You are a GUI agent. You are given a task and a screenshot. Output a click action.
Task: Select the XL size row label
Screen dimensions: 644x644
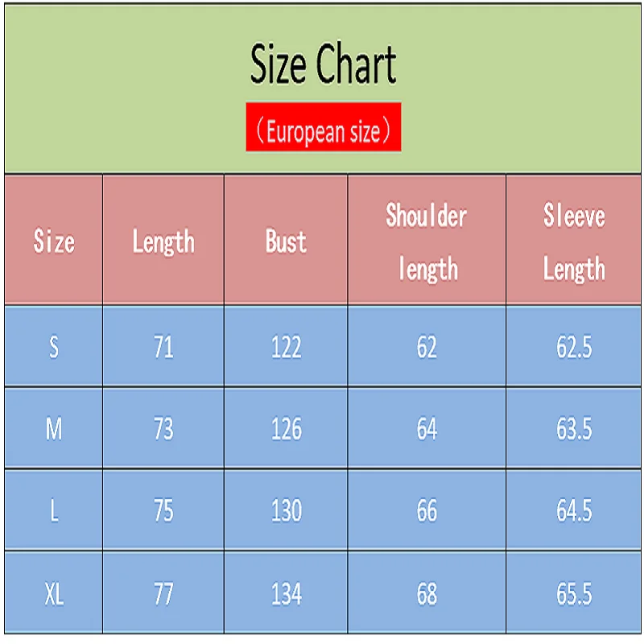(54, 594)
